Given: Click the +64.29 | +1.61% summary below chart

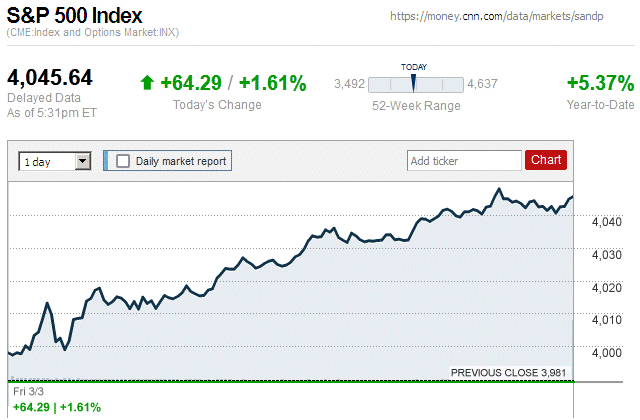Looking at the screenshot, I should click(55, 407).
